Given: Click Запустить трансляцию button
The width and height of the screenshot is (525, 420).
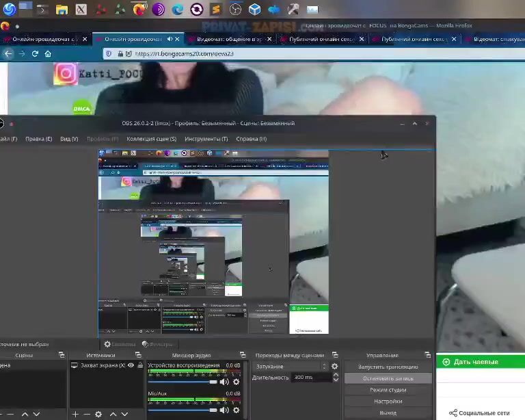Looking at the screenshot, I should click(388, 367).
